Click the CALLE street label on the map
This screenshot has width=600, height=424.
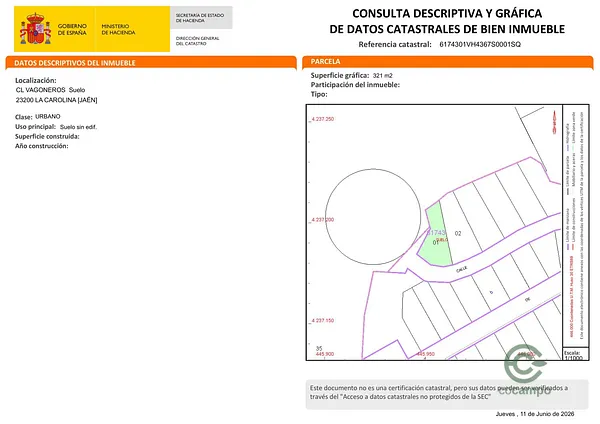461,269
